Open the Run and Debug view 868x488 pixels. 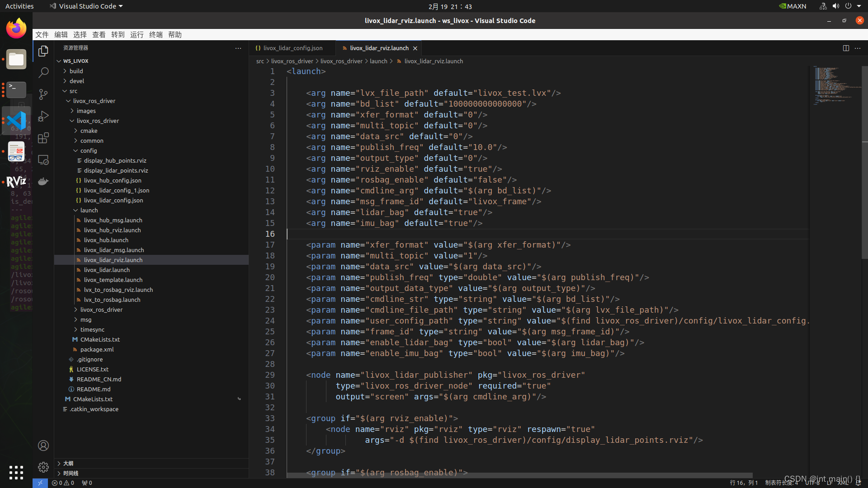43,116
